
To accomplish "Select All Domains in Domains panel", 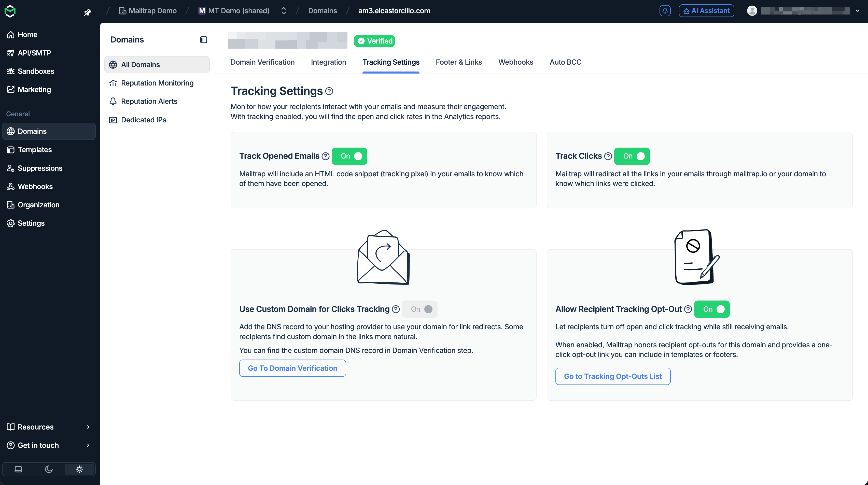I will (x=157, y=65).
